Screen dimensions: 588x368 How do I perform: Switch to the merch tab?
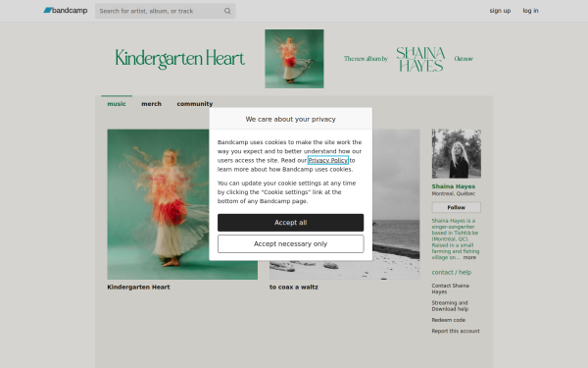(151, 104)
